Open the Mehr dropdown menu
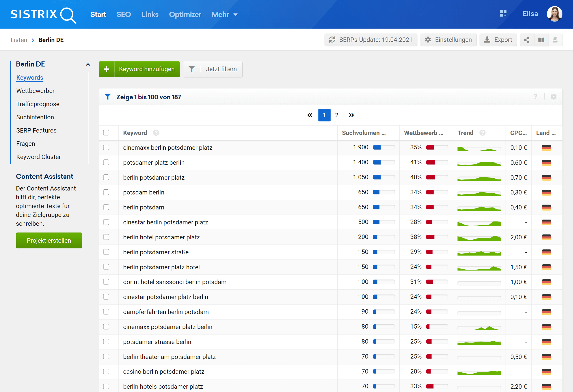The image size is (573, 392). click(x=224, y=15)
